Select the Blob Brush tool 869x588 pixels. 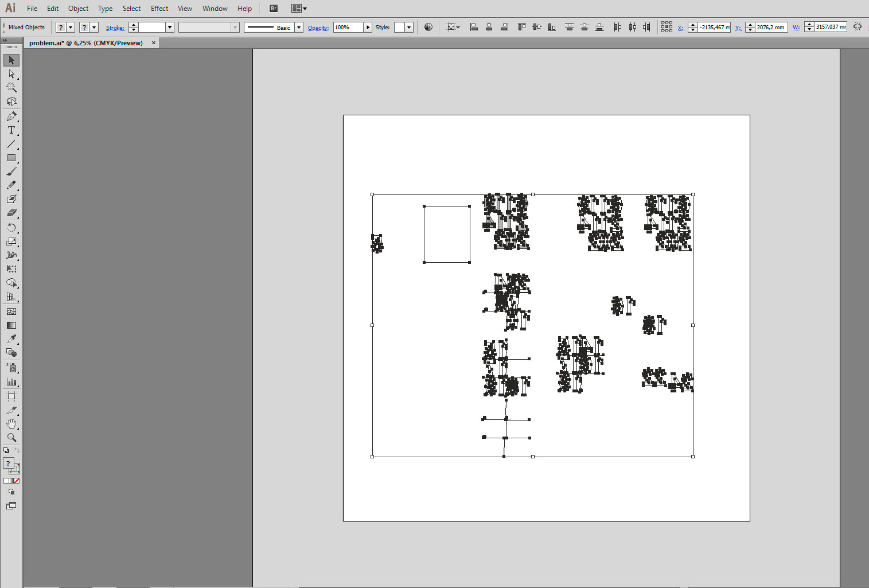11,199
